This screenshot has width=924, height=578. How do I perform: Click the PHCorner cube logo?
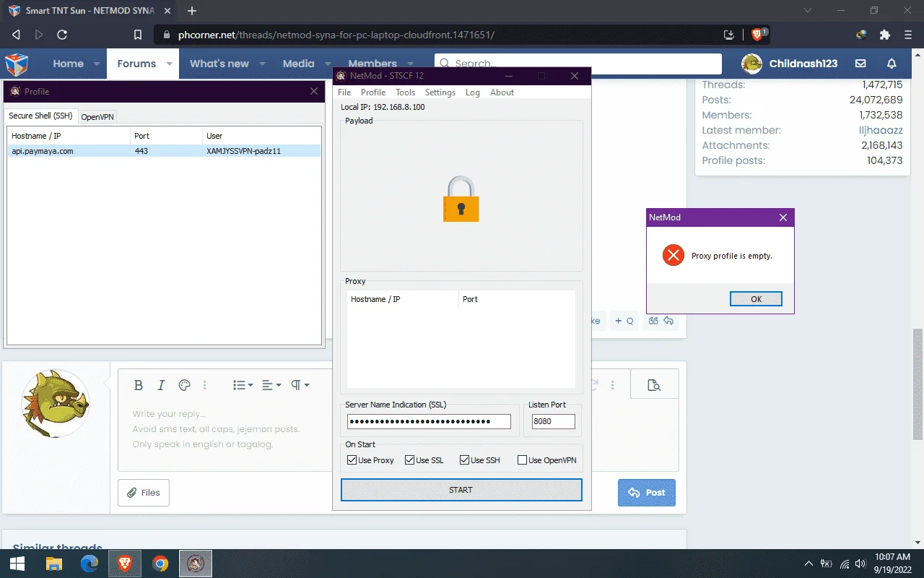point(17,64)
